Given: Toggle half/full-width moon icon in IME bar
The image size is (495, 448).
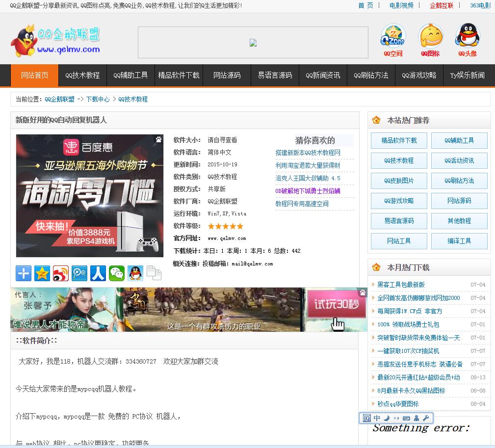Looking at the screenshot, I should pos(387,418).
